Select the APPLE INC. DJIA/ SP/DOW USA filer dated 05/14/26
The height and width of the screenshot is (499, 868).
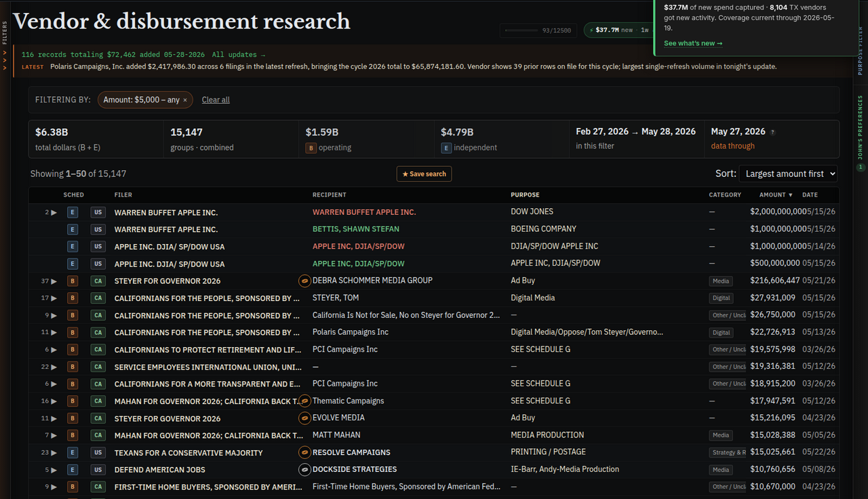coord(170,247)
